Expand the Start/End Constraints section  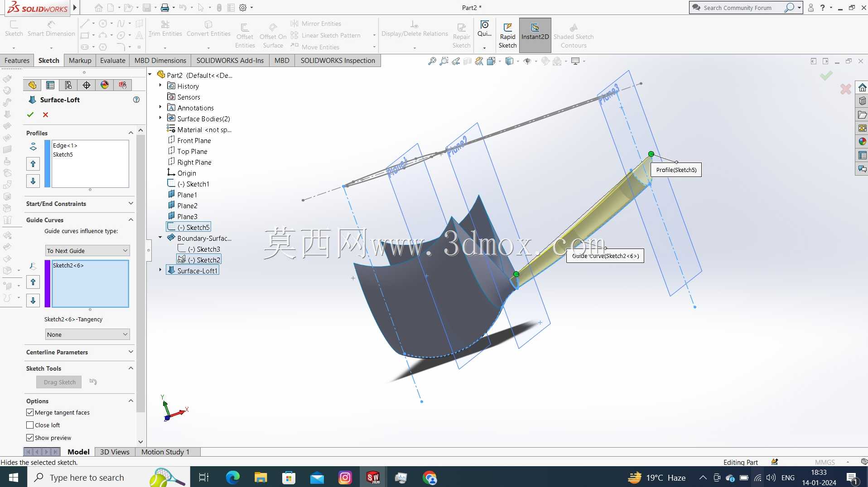[130, 203]
